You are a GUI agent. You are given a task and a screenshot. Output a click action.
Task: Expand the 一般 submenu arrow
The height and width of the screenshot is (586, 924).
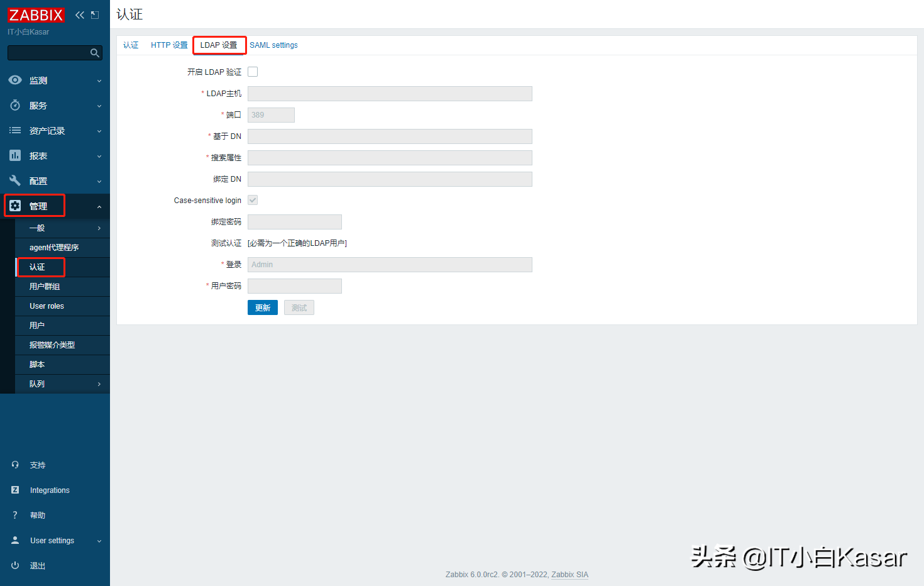(x=99, y=228)
